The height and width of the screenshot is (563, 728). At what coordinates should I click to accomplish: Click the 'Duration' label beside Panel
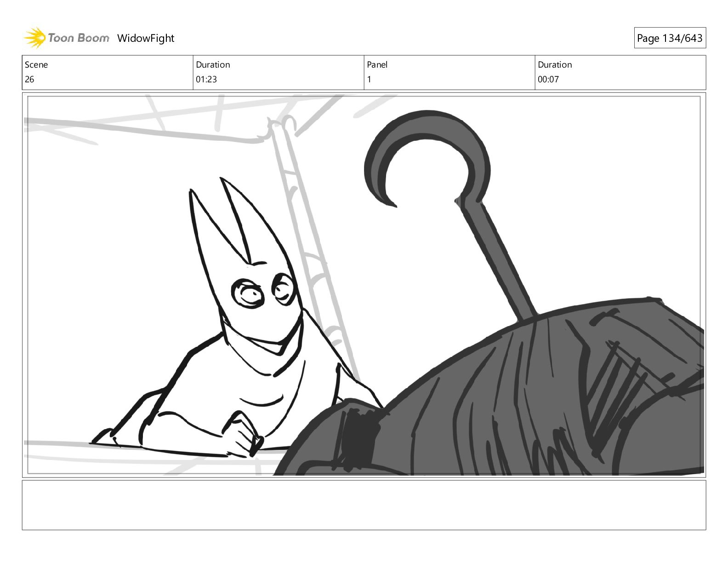(x=555, y=65)
